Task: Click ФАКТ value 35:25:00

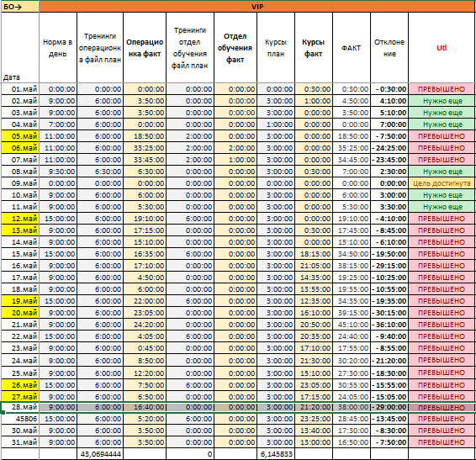Action: (x=352, y=148)
